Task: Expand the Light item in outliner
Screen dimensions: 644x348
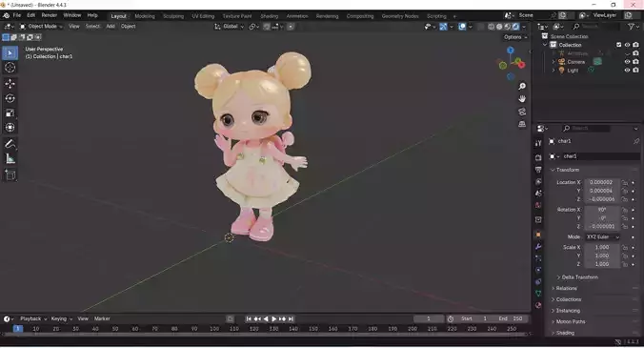Action: 553,71
